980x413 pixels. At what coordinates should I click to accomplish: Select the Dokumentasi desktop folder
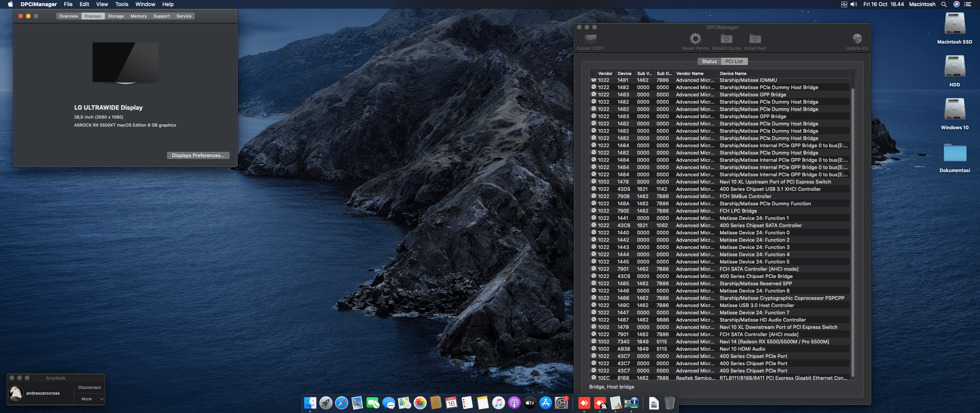955,157
